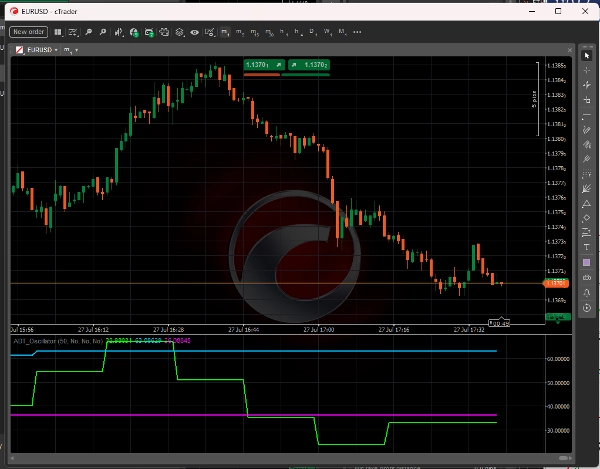Click the drawing sync chain icon

pyautogui.click(x=587, y=278)
